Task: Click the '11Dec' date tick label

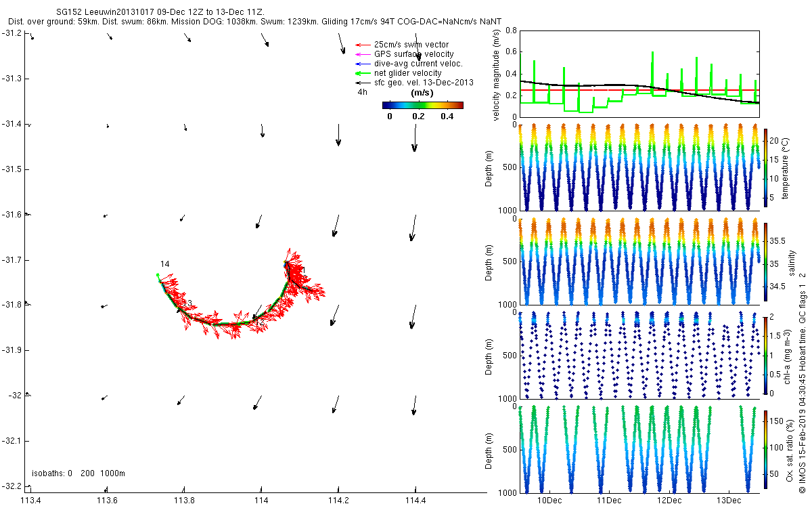Action: click(608, 501)
